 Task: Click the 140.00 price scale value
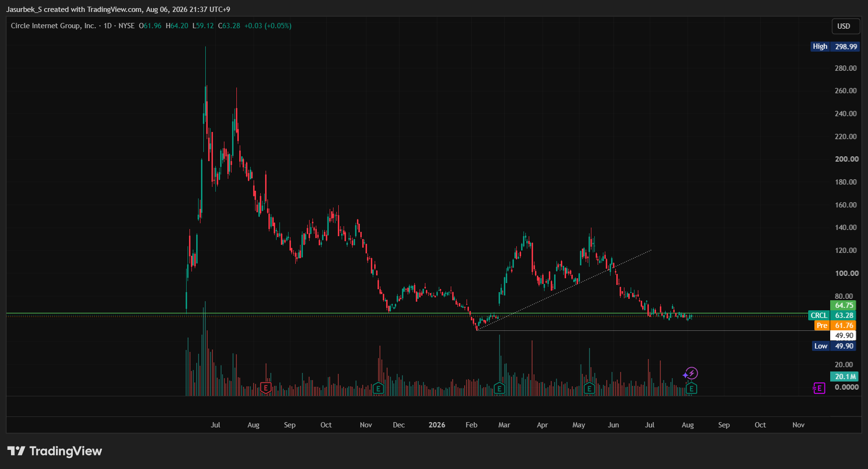pos(846,228)
